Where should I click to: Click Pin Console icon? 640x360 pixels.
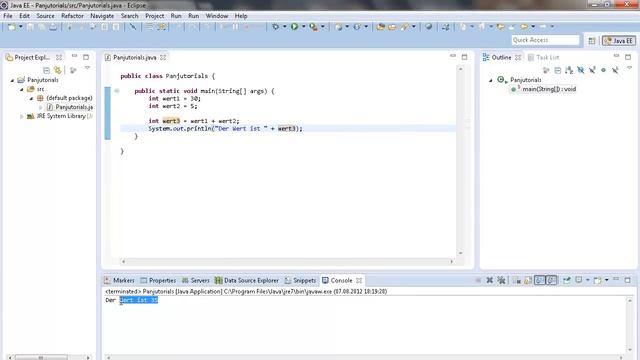pyautogui.click(x=567, y=280)
